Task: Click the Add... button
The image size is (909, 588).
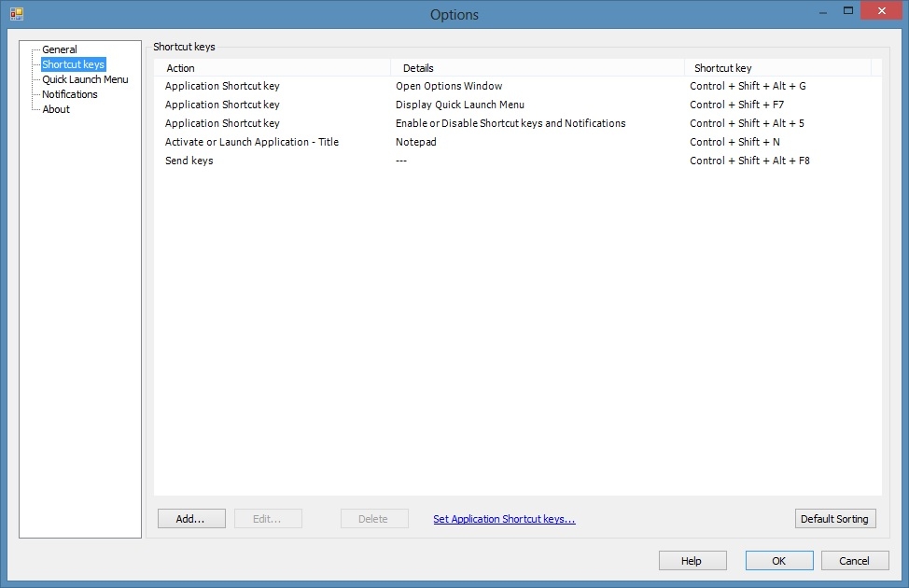Action: point(191,518)
